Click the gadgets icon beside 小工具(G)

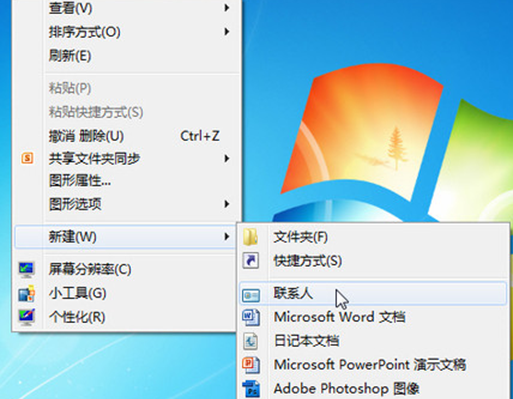[x=27, y=293]
